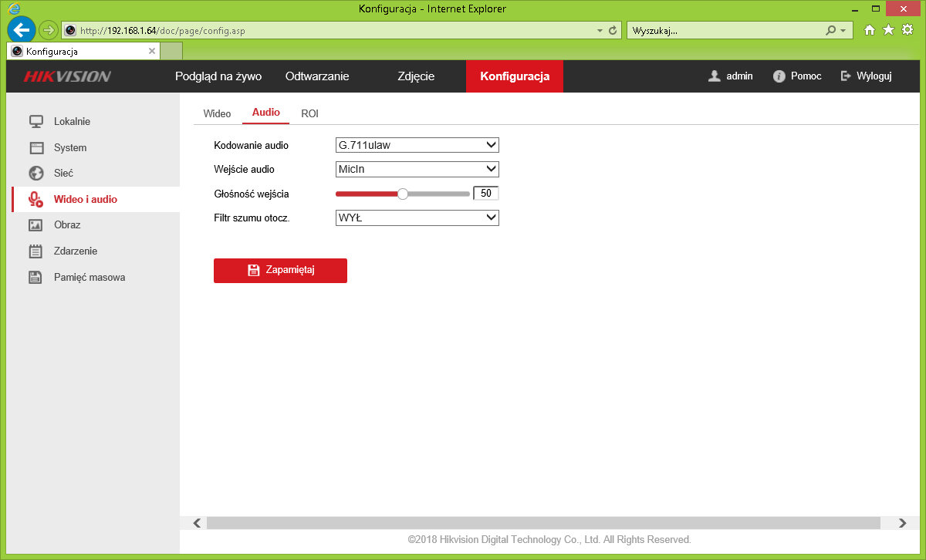The width and height of the screenshot is (926, 560).
Task: Open the Wejście audio dropdown
Action: click(x=417, y=170)
